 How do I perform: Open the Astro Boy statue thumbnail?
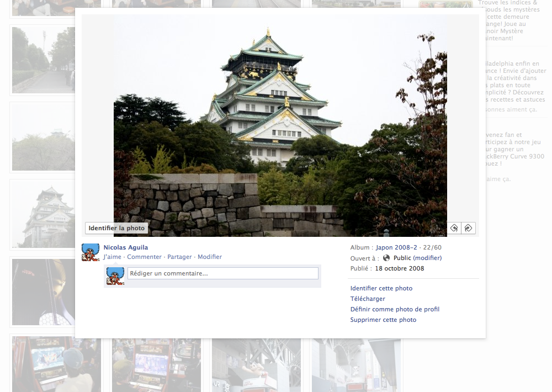256,365
